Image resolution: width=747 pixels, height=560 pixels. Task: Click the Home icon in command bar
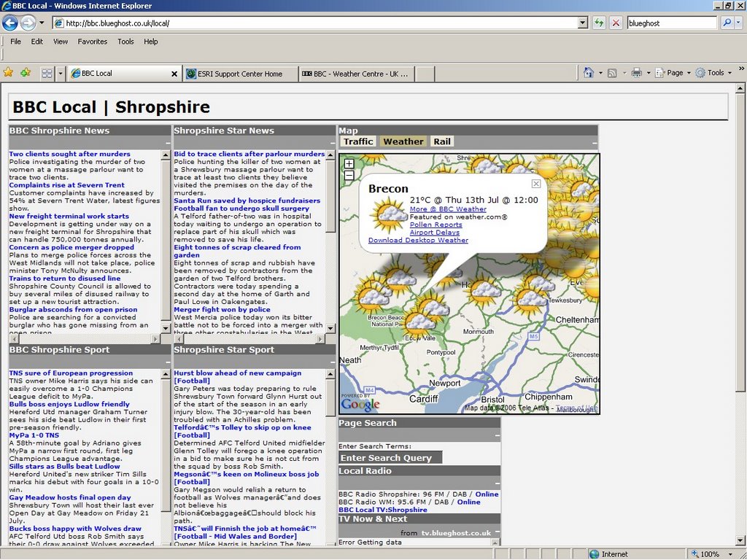[589, 72]
